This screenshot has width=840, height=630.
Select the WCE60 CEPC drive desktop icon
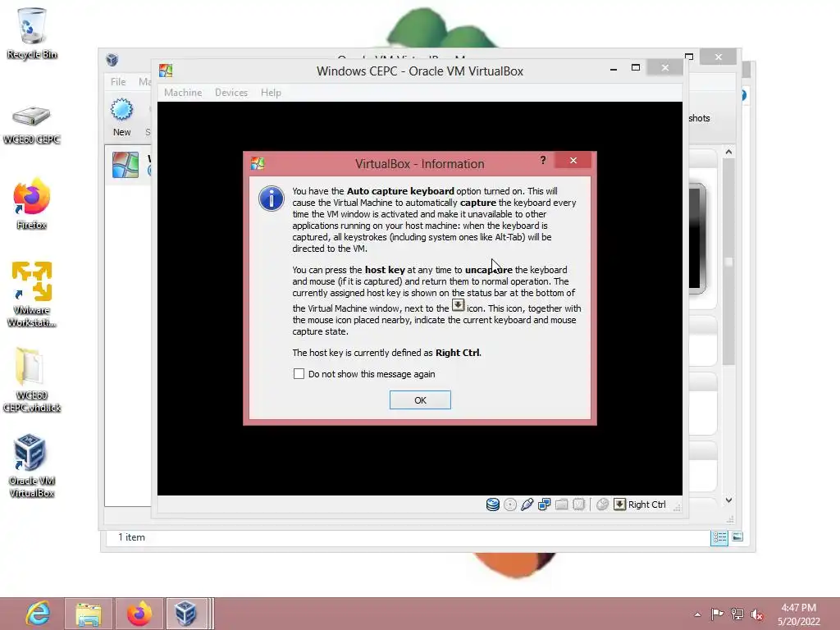(x=32, y=125)
